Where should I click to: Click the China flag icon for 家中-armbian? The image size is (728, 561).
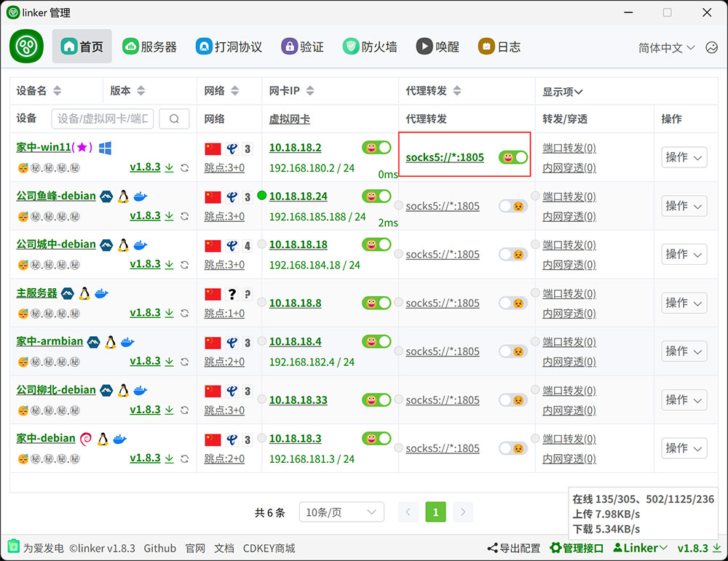pos(213,342)
